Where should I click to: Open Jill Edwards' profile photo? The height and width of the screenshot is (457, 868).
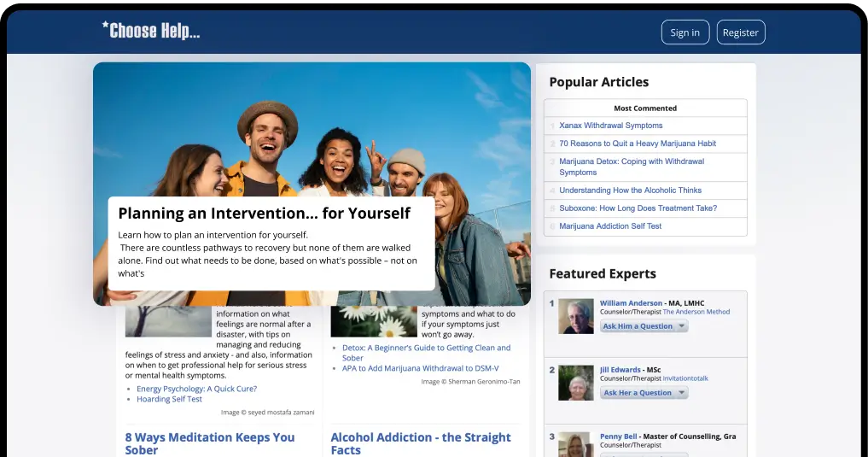point(575,383)
